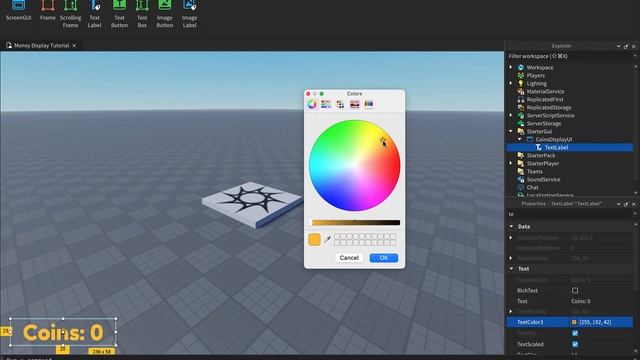This screenshot has height=360, width=640.
Task: Toggle the RichText checkbox
Action: click(x=575, y=290)
